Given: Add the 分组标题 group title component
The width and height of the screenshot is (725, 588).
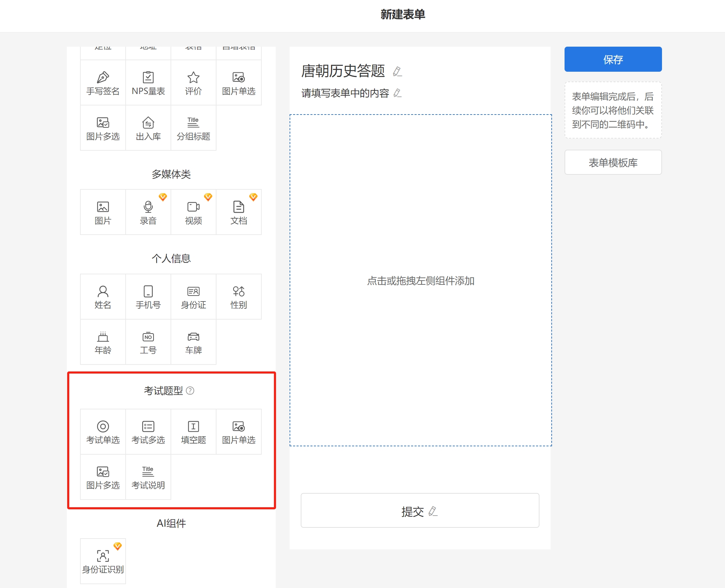Looking at the screenshot, I should [x=193, y=128].
